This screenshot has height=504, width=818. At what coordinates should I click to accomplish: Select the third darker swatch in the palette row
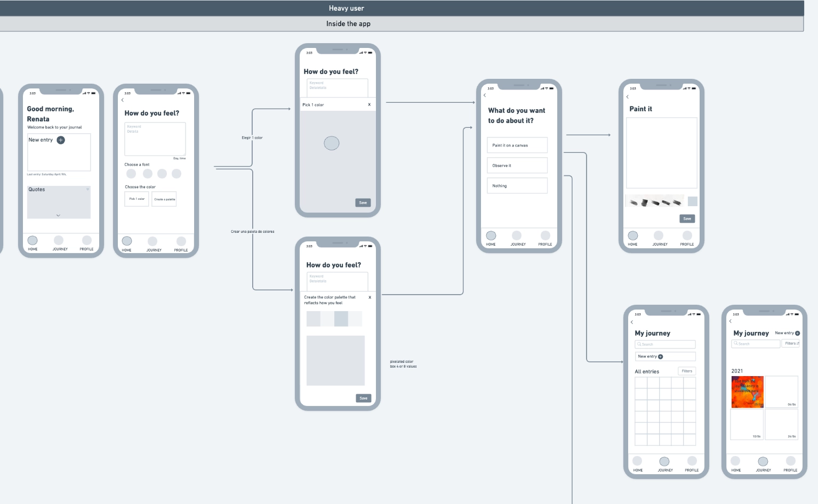click(x=341, y=319)
